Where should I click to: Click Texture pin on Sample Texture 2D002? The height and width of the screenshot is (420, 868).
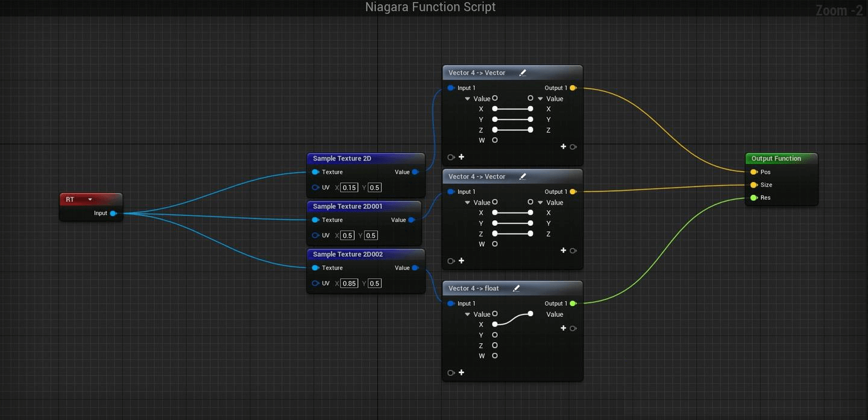coord(315,268)
